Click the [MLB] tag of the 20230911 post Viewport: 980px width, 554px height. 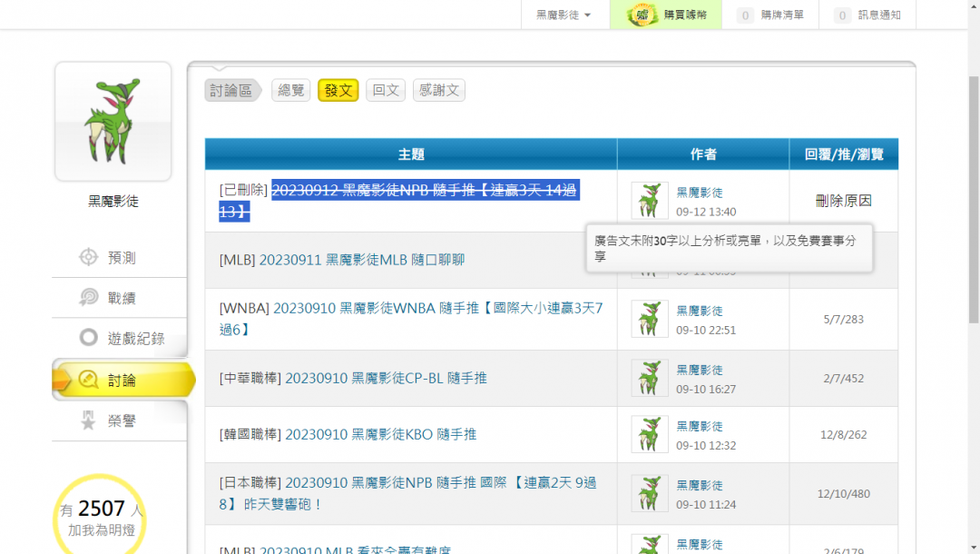[x=238, y=260]
